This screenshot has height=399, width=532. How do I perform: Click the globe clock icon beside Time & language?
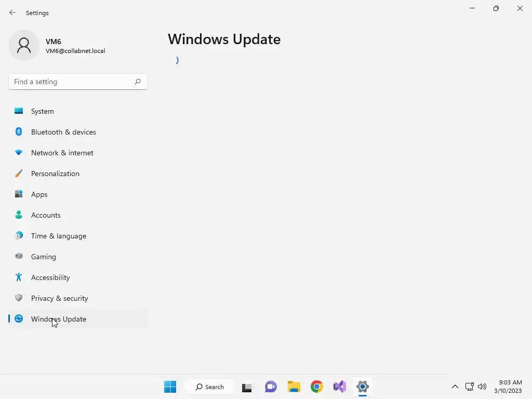point(19,235)
